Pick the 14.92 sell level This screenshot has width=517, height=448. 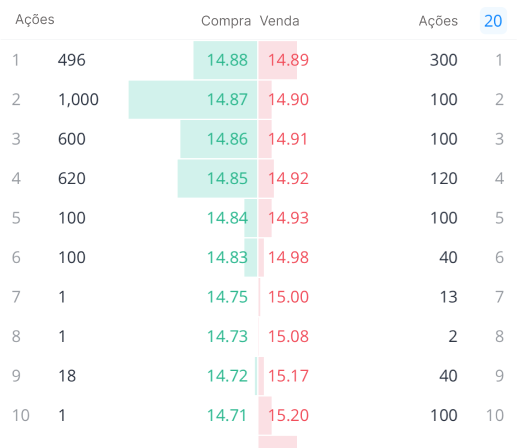click(288, 178)
